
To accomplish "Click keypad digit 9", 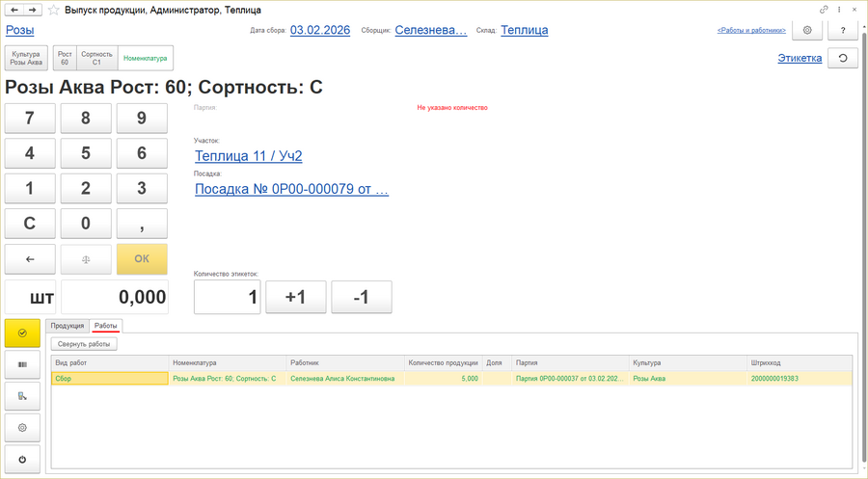I will 142,118.
